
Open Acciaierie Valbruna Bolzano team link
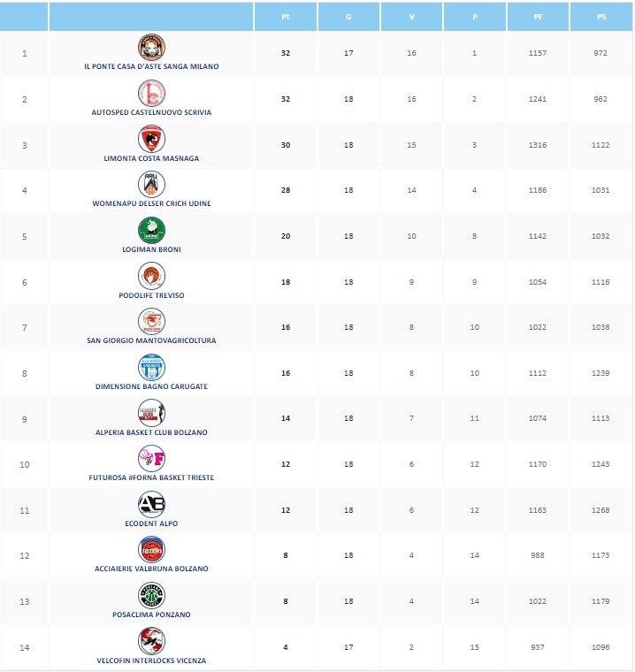(151, 569)
